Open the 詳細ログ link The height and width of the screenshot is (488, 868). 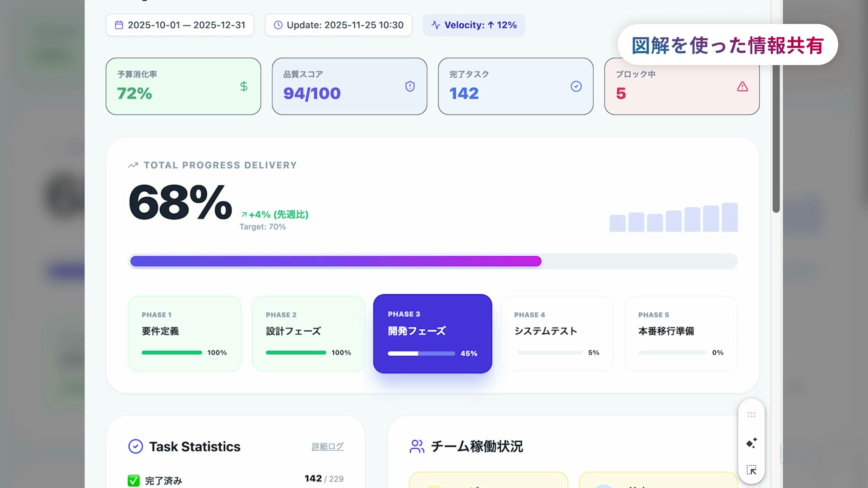pos(327,447)
